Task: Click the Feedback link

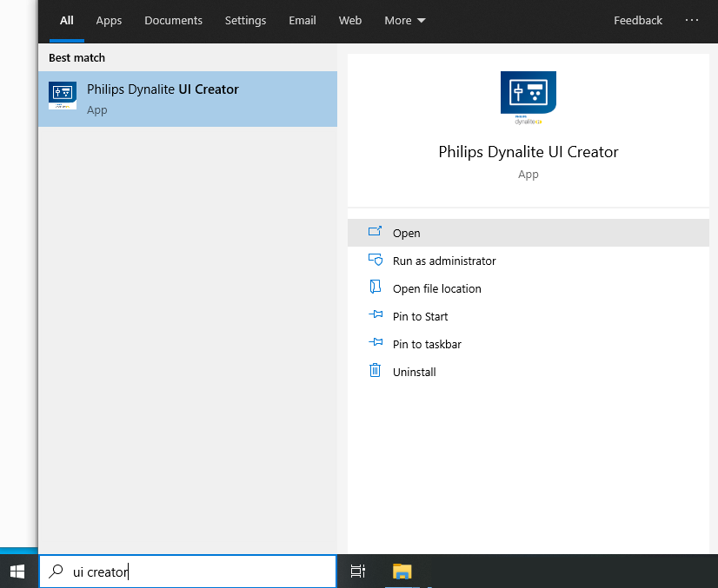Action: click(638, 20)
